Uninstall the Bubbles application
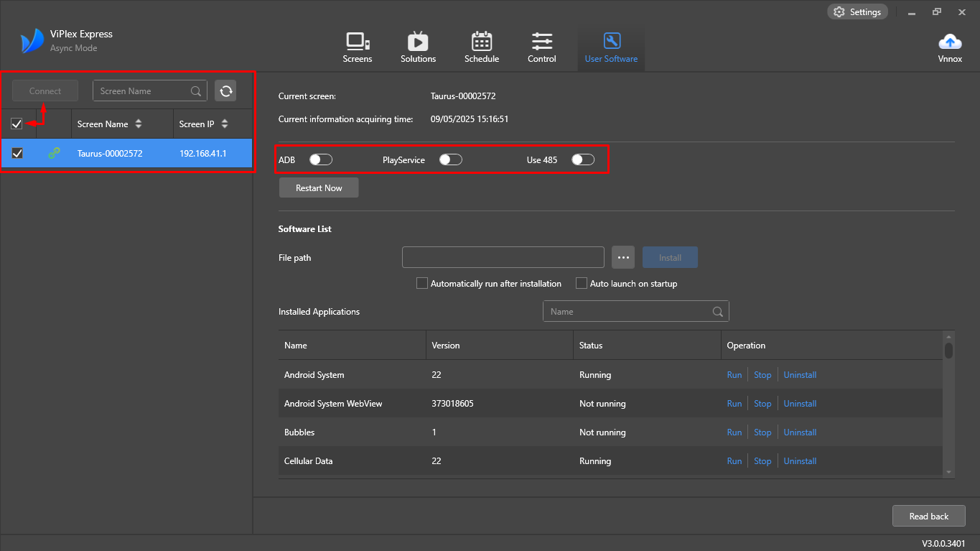980x551 pixels. tap(800, 432)
